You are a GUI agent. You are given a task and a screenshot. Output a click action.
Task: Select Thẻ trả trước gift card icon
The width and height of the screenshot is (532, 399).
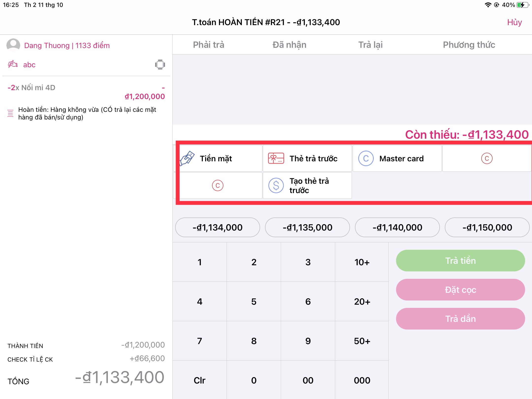(276, 158)
